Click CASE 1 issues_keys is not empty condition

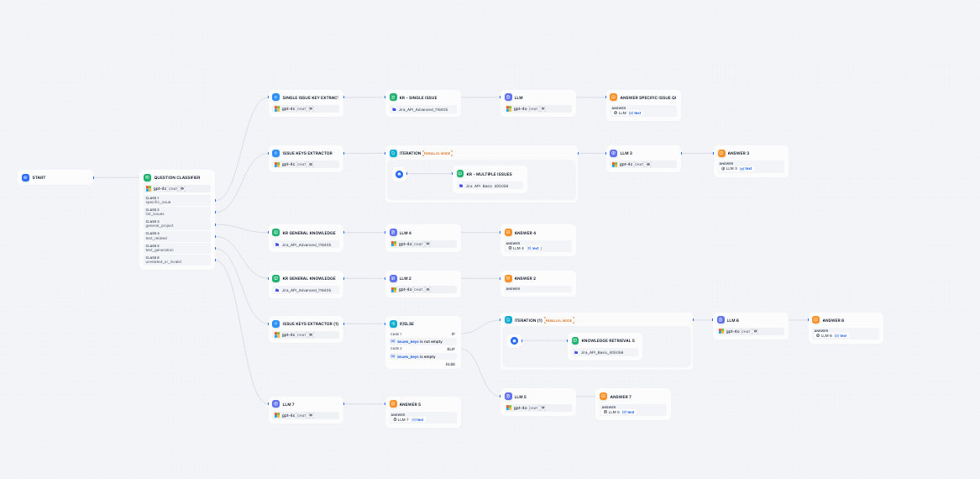point(419,341)
